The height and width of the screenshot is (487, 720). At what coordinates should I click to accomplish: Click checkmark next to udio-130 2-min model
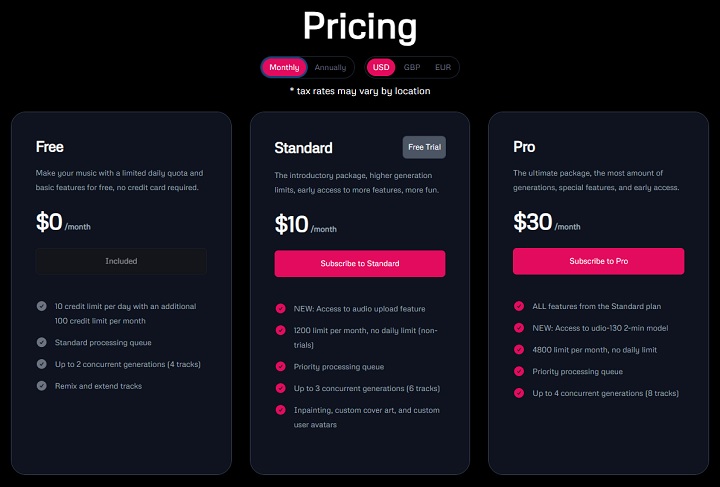519,327
